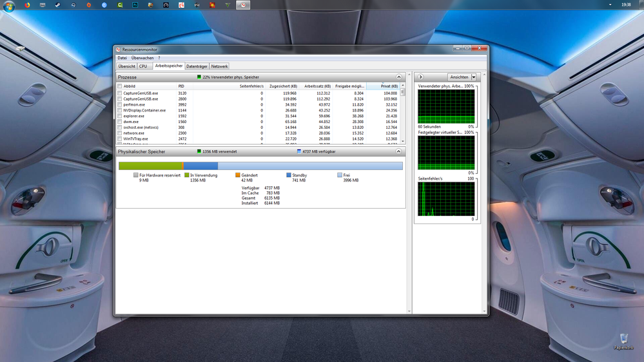
Task: Select the explorer.exe checkbox
Action: [x=119, y=116]
